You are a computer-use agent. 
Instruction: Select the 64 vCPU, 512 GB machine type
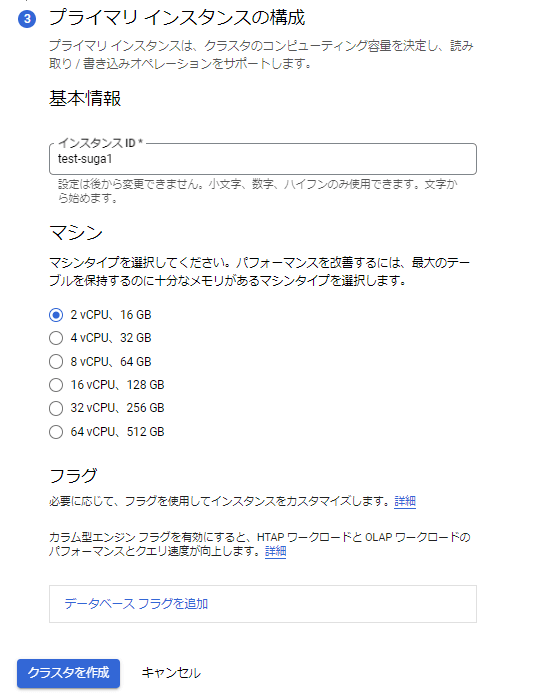[x=56, y=432]
